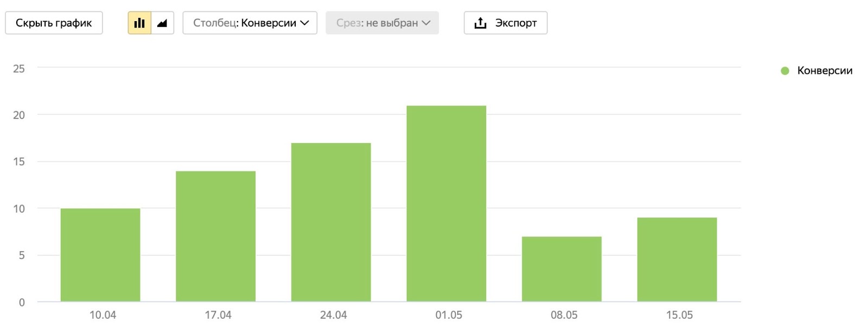Switch to bar chart view icon
The height and width of the screenshot is (334, 868).
pyautogui.click(x=139, y=23)
